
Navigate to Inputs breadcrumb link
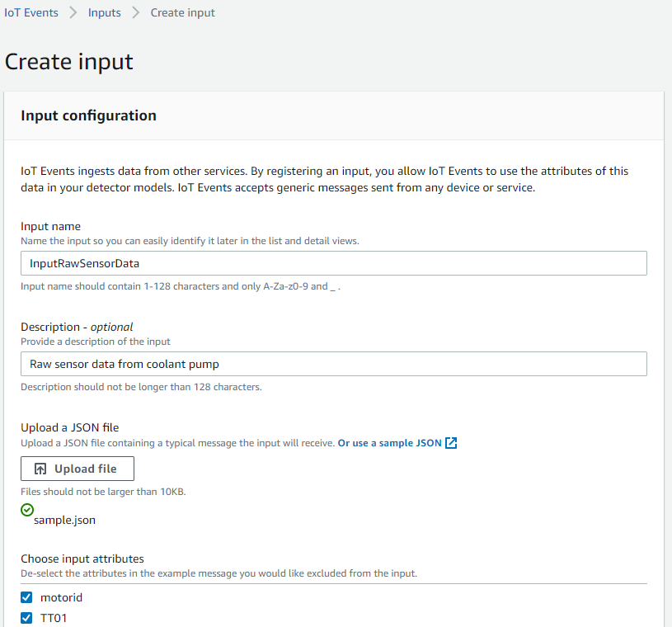(104, 13)
